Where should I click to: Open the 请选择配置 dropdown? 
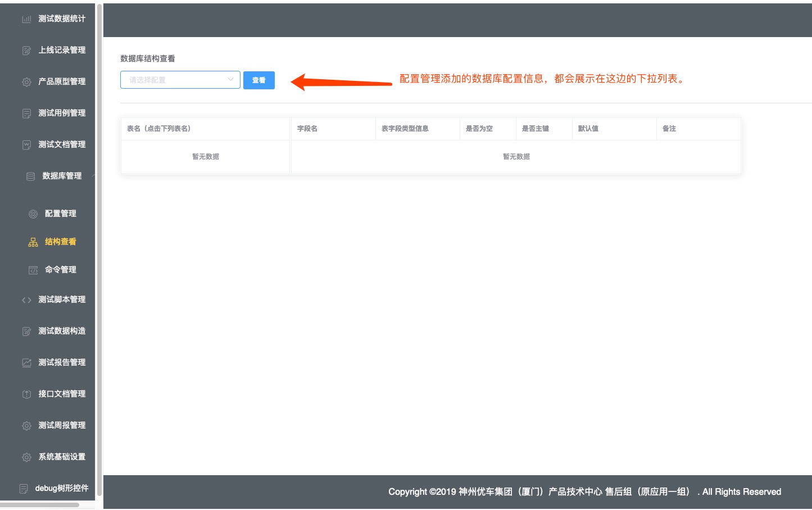click(x=180, y=80)
